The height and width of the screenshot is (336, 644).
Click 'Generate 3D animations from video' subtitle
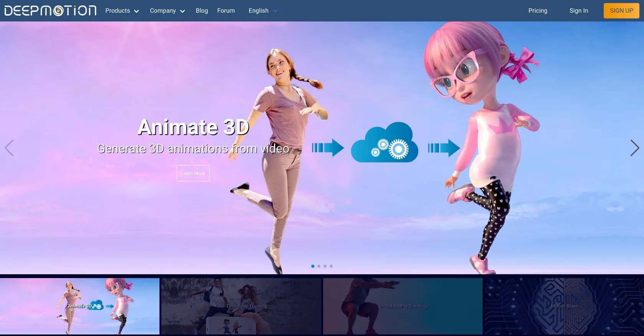[x=193, y=148]
